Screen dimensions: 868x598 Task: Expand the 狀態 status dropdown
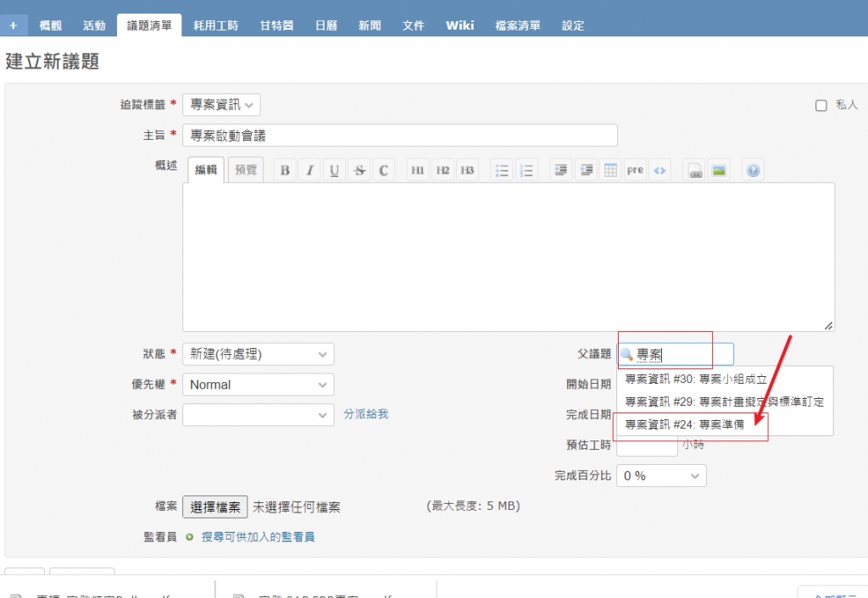point(258,354)
